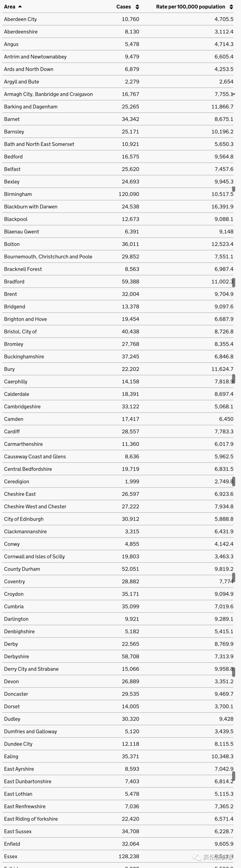The width and height of the screenshot is (241, 868).
Task: Sort table by Area column arrow
Action: (x=20, y=7)
